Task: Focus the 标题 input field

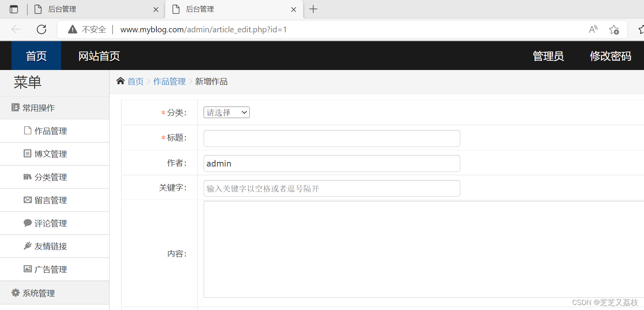Action: (x=332, y=138)
